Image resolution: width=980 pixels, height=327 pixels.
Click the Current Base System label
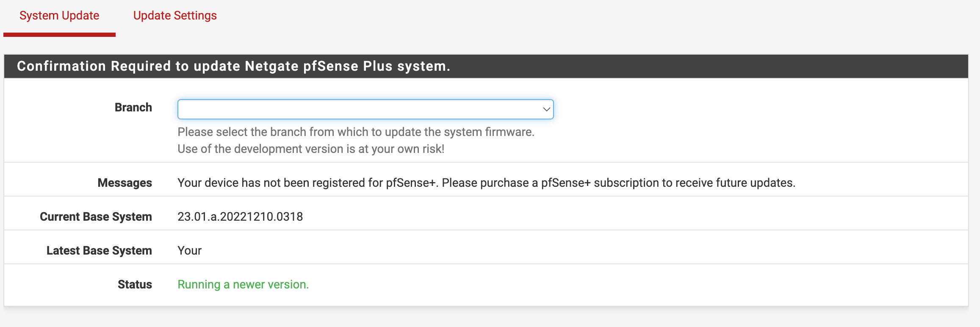(96, 217)
